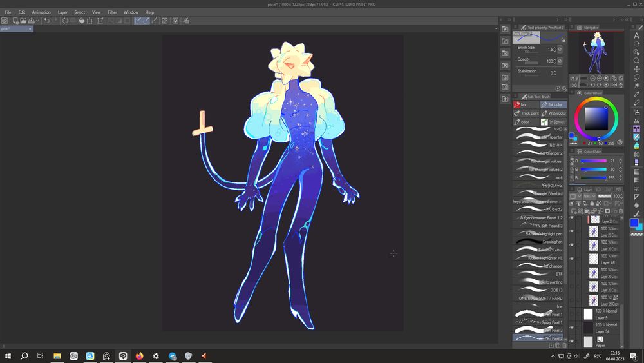Click the Undo arrow in command bar

46,21
